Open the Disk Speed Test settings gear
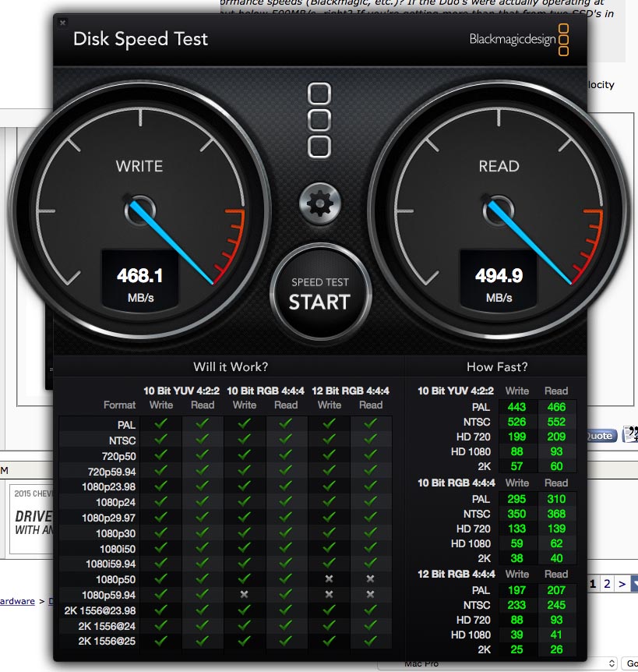Image resolution: width=638 pixels, height=672 pixels. click(x=319, y=203)
